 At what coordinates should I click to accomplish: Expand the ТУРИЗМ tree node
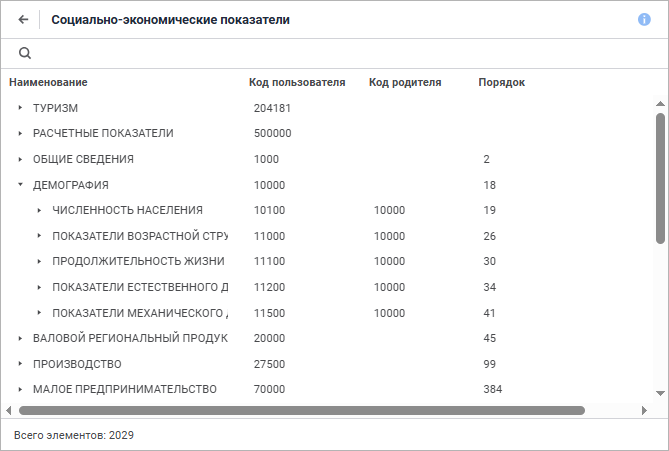coord(20,108)
